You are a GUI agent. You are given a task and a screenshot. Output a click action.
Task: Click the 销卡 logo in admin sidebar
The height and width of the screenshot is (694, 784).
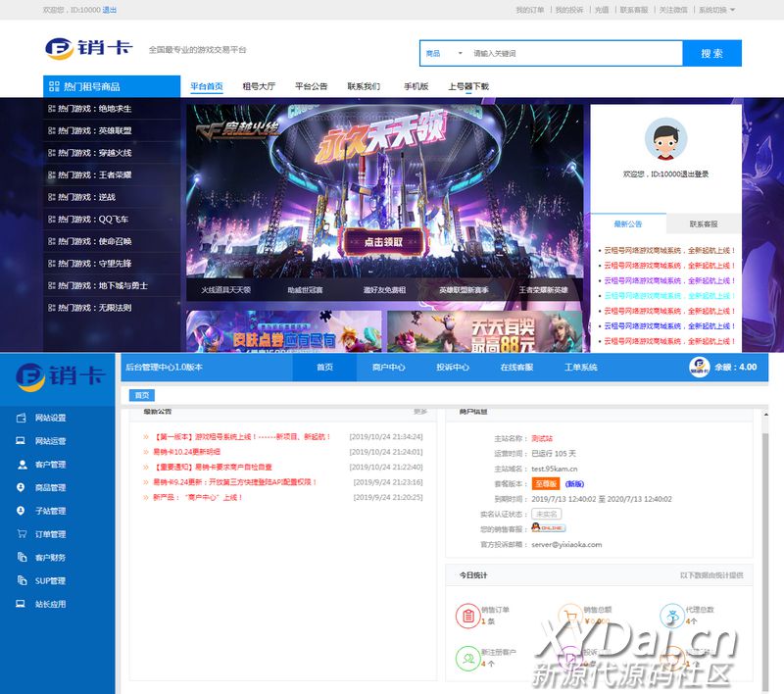click(x=60, y=377)
